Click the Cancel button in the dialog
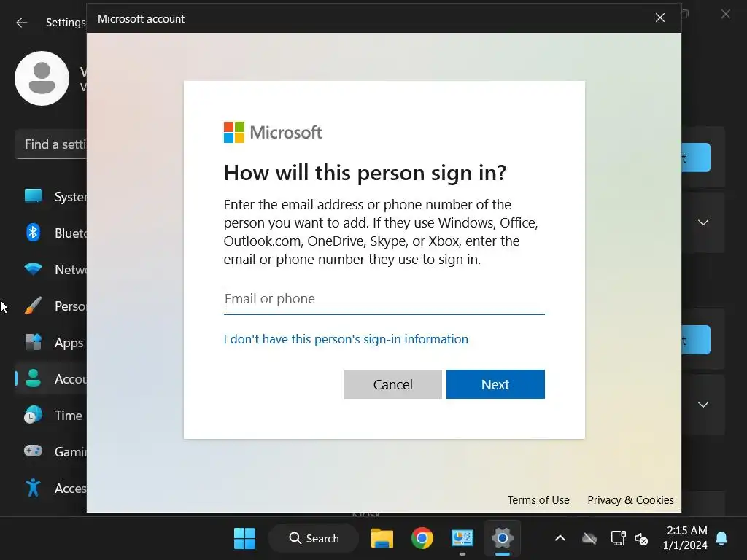This screenshot has height=560, width=747. pyautogui.click(x=392, y=384)
